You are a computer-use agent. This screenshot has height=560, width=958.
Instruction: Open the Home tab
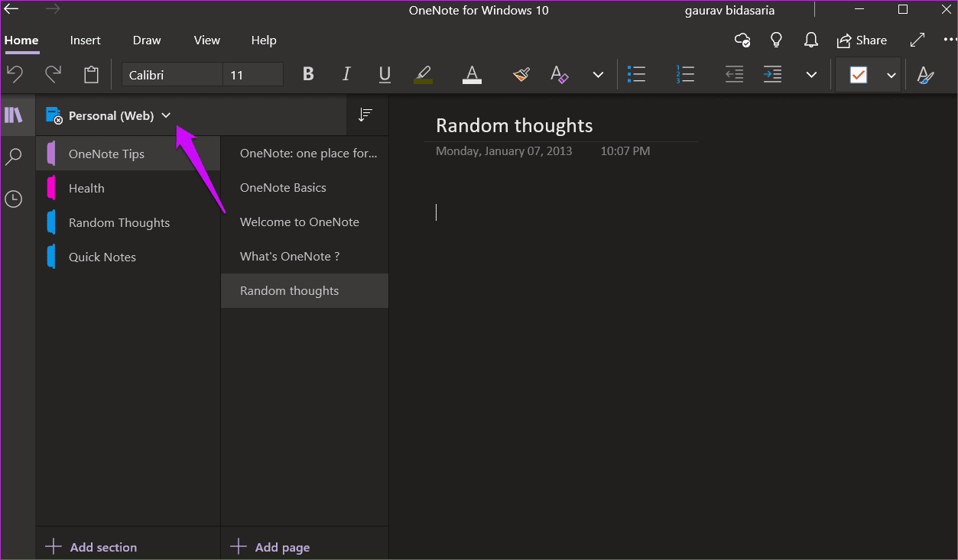[x=21, y=40]
